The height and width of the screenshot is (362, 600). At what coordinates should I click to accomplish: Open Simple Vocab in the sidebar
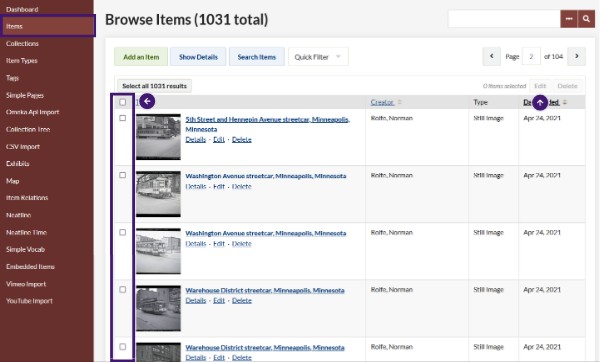point(25,249)
